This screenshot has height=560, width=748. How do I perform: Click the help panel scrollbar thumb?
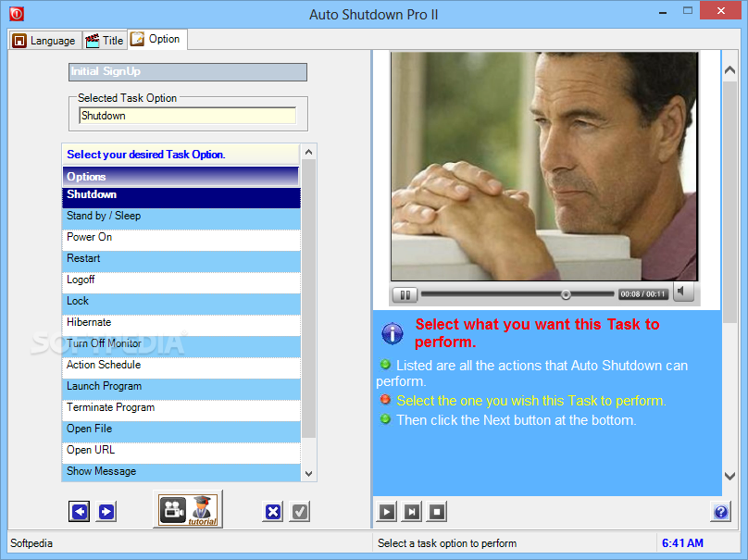coord(729,202)
